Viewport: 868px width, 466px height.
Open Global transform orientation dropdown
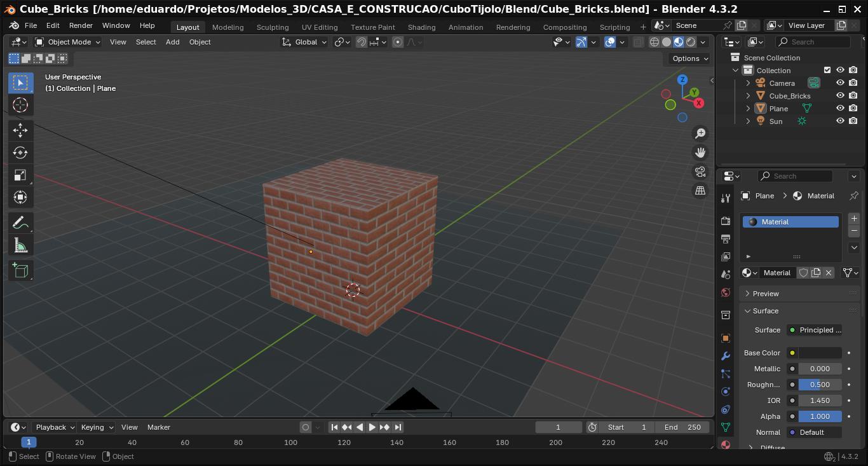(x=304, y=42)
